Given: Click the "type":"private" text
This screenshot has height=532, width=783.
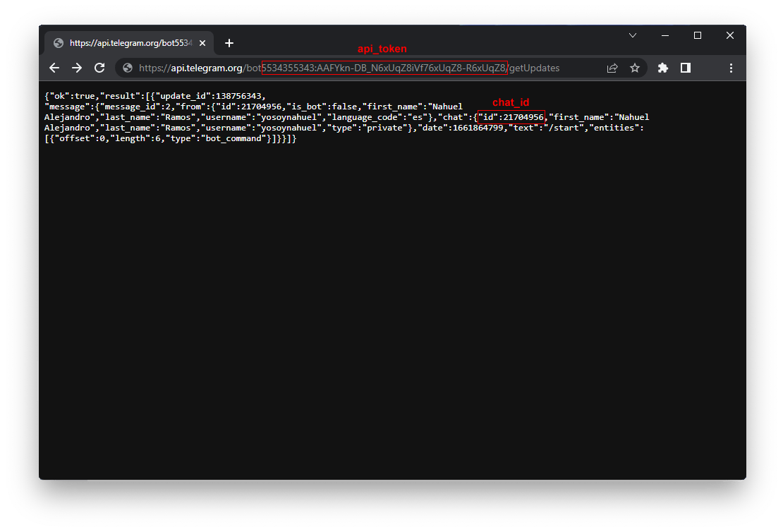Looking at the screenshot, I should click(367, 128).
